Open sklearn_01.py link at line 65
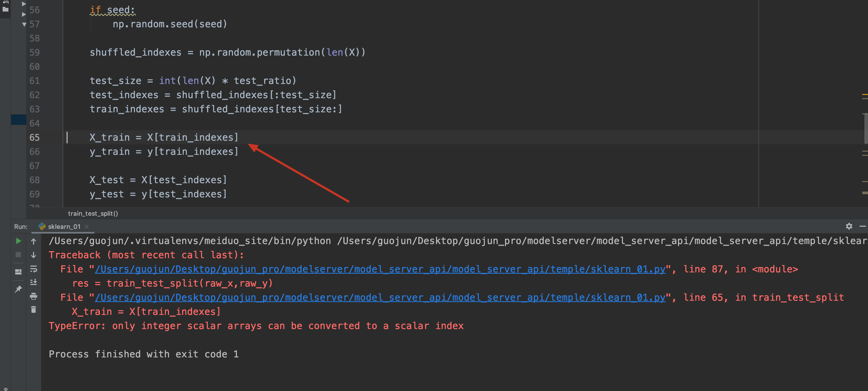 tap(380, 298)
